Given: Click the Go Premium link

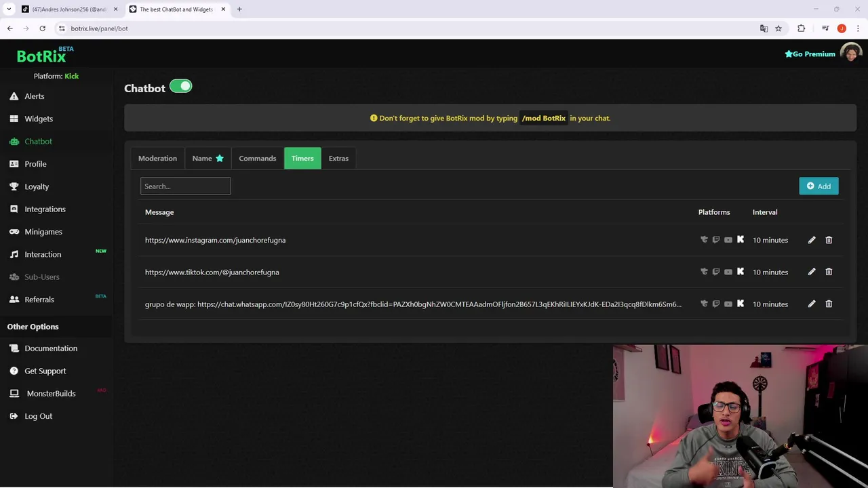Looking at the screenshot, I should (x=810, y=54).
